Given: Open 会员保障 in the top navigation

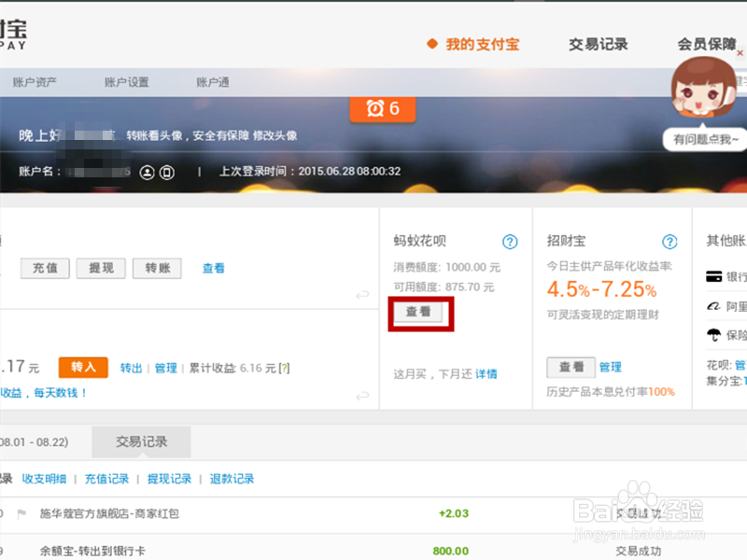Looking at the screenshot, I should coord(707,44).
